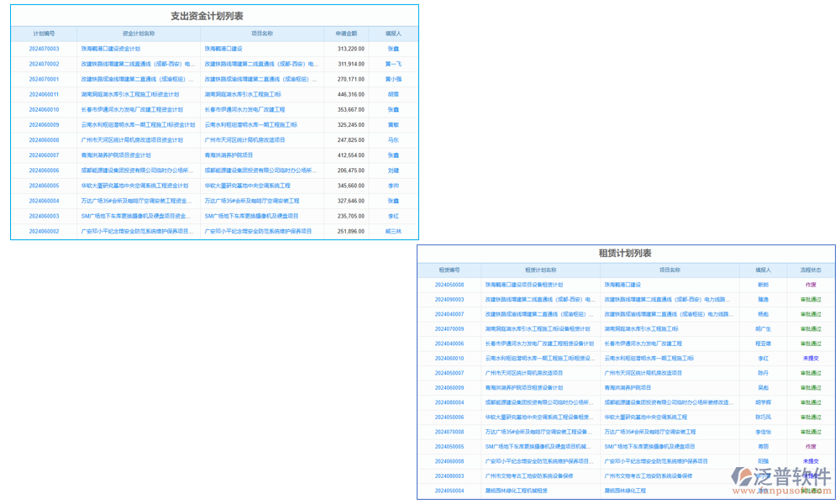Open lease number 2024070008
Screen dimensions: 840x504
pyautogui.click(x=449, y=433)
